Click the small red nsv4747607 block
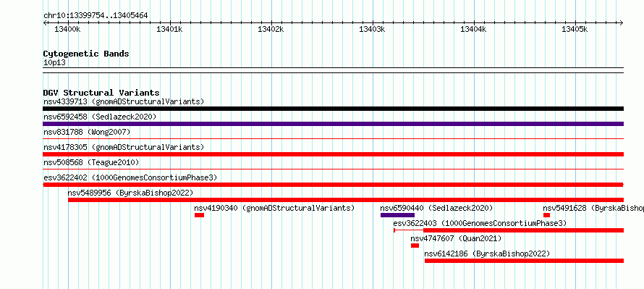 pyautogui.click(x=415, y=246)
